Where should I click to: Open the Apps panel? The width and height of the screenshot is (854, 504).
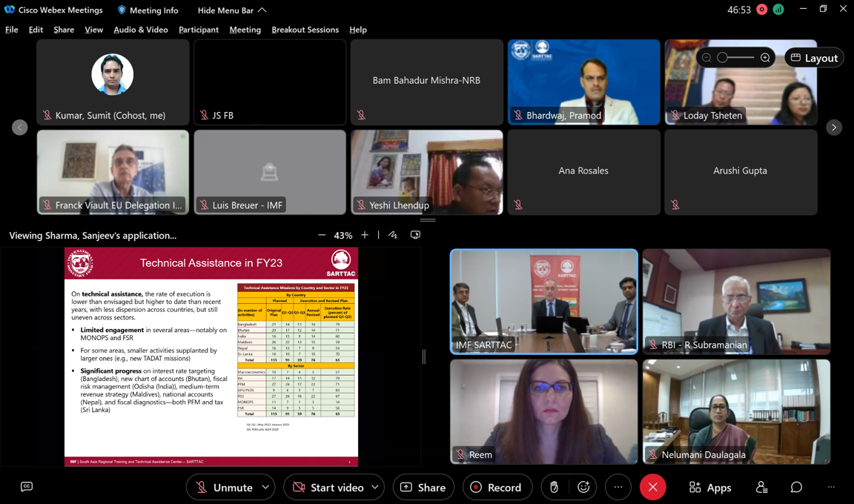[x=710, y=488]
